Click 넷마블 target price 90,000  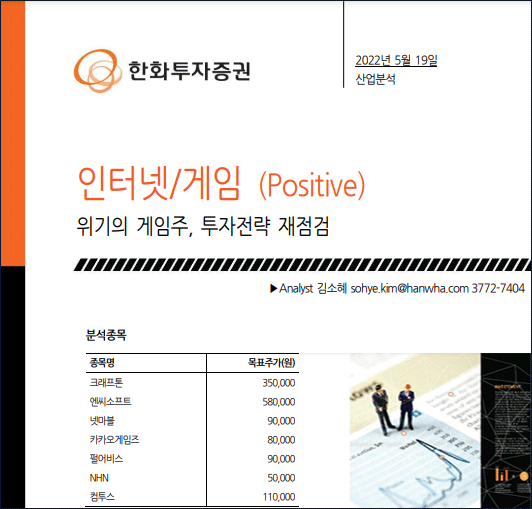pyautogui.click(x=281, y=421)
